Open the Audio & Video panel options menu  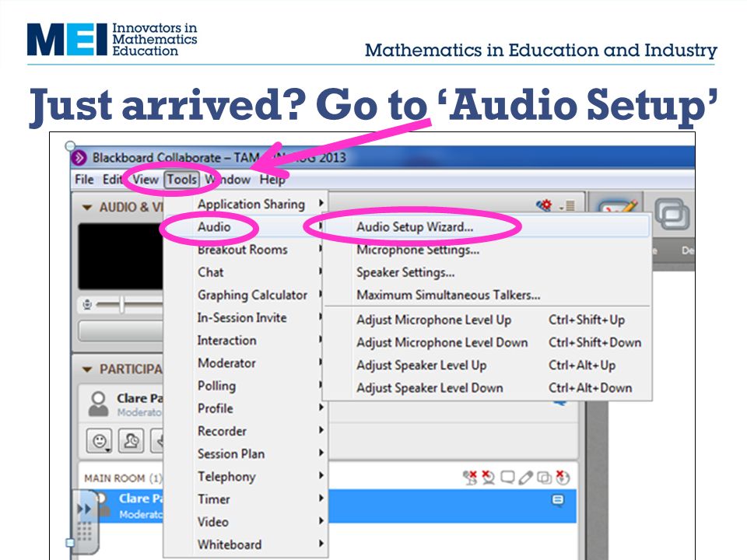(568, 206)
